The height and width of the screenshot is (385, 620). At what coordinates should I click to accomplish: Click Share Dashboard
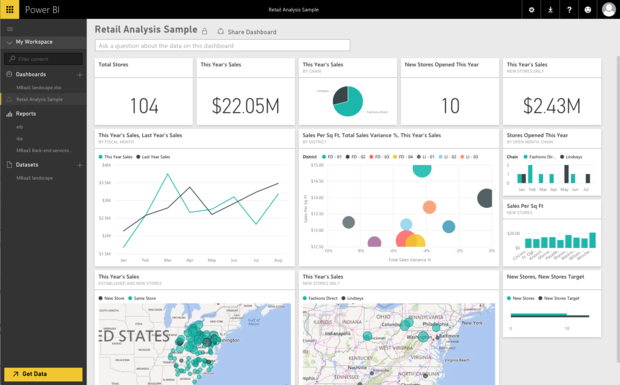point(247,32)
